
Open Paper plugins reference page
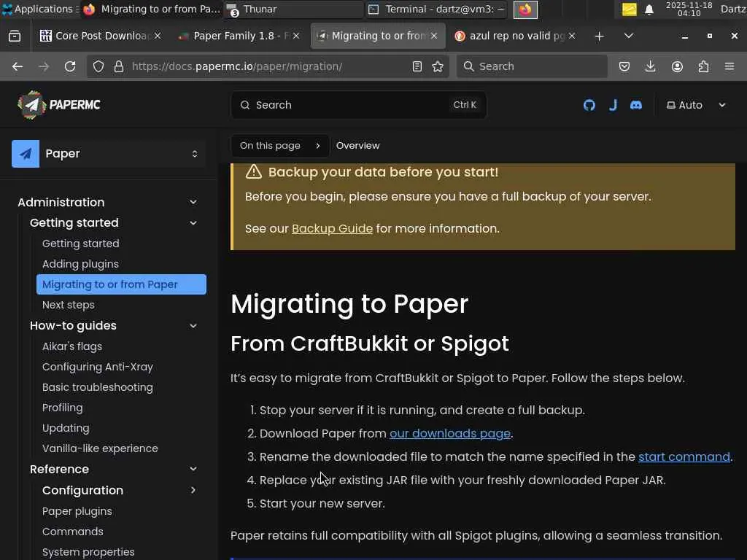pos(77,511)
